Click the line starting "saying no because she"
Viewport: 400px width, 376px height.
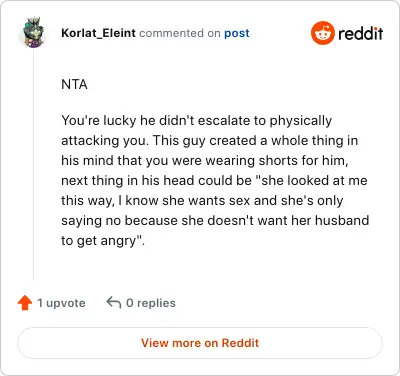(215, 221)
